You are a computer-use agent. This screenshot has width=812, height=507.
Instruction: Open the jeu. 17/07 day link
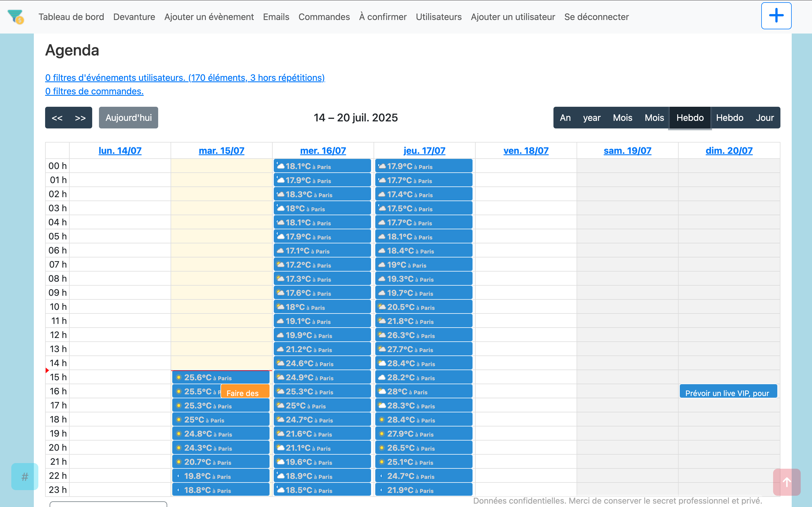coord(424,151)
